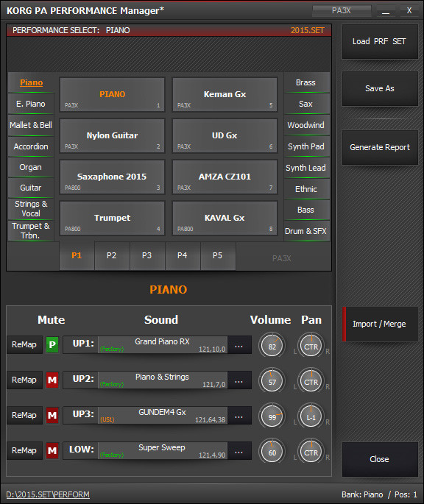
Task: Select the E. Piano bank
Action: tap(31, 104)
